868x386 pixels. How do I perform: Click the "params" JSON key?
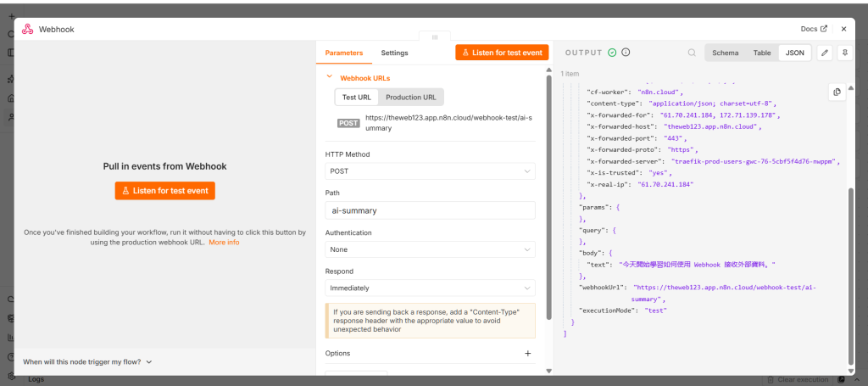pyautogui.click(x=596, y=207)
